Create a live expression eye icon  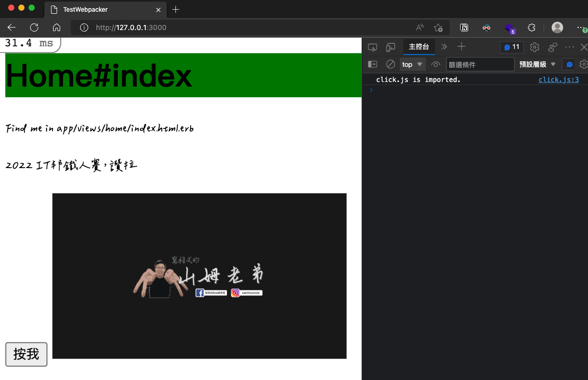pos(436,64)
